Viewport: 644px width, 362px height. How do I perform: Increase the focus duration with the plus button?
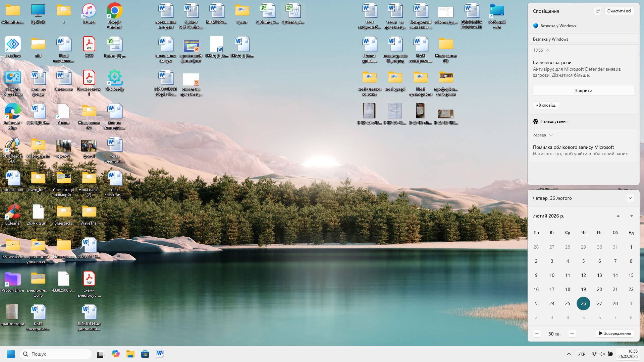coord(572,334)
